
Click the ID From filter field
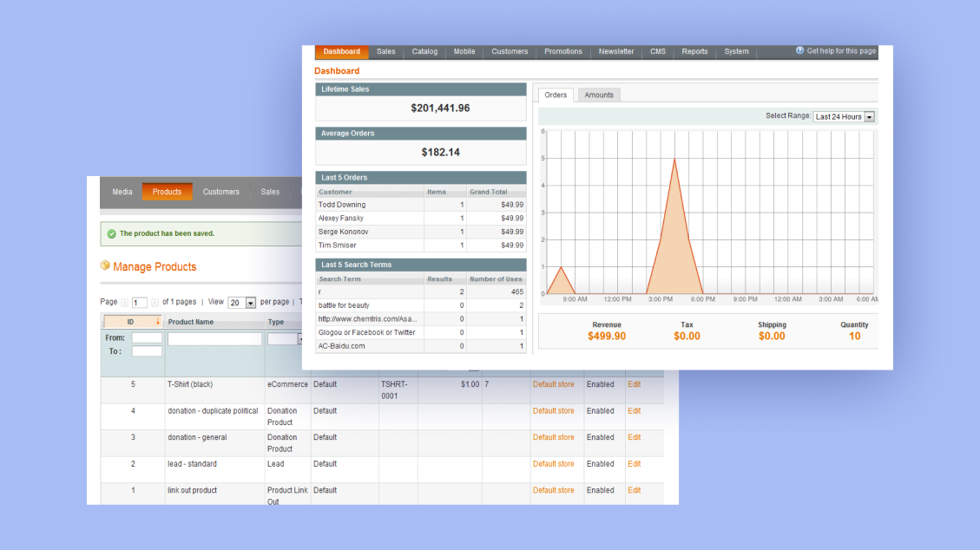click(147, 337)
